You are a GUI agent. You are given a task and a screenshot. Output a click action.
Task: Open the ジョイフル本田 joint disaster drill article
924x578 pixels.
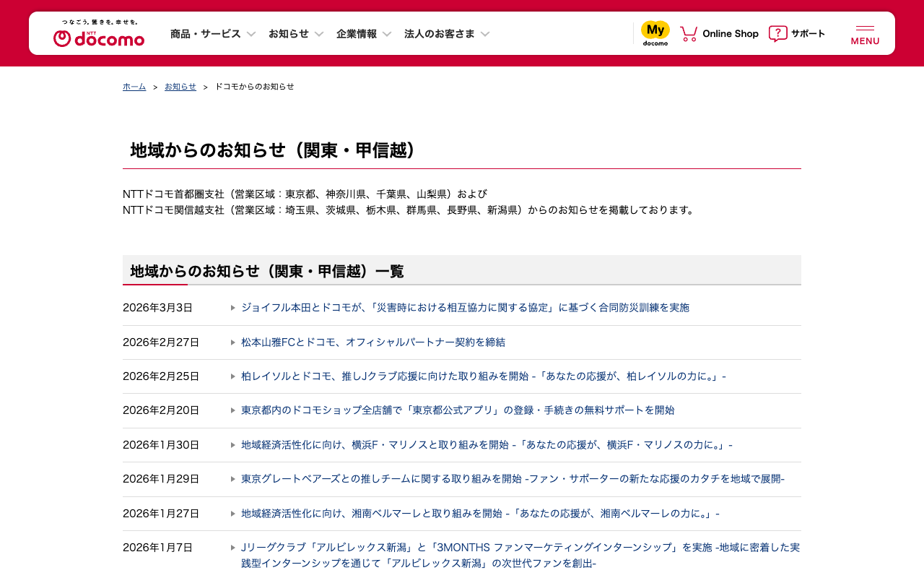click(x=465, y=308)
